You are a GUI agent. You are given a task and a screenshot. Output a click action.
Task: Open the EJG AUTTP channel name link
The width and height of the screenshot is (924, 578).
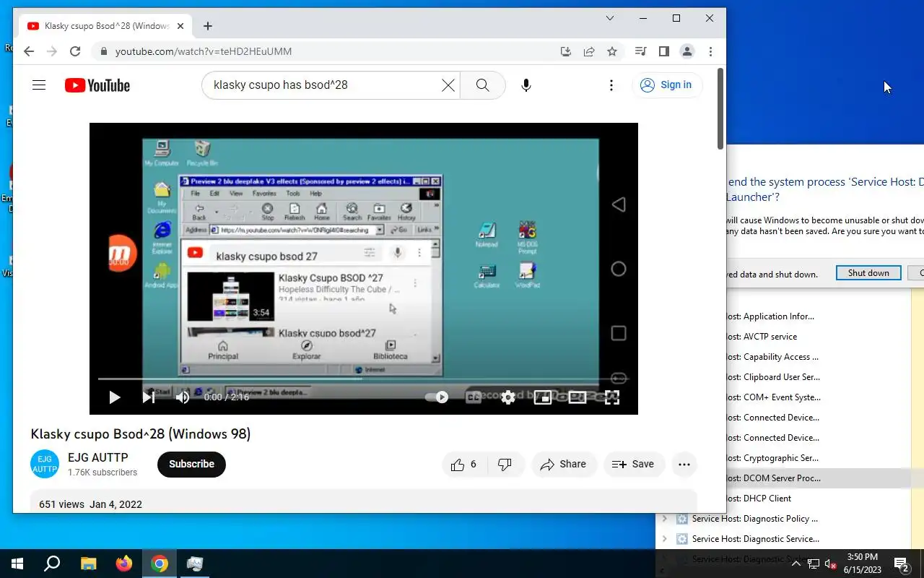(x=98, y=457)
